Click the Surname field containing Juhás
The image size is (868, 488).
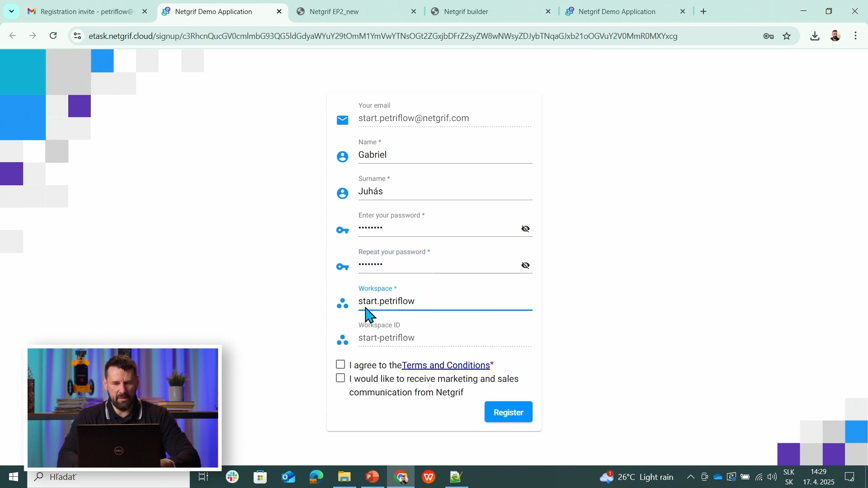[x=445, y=192]
